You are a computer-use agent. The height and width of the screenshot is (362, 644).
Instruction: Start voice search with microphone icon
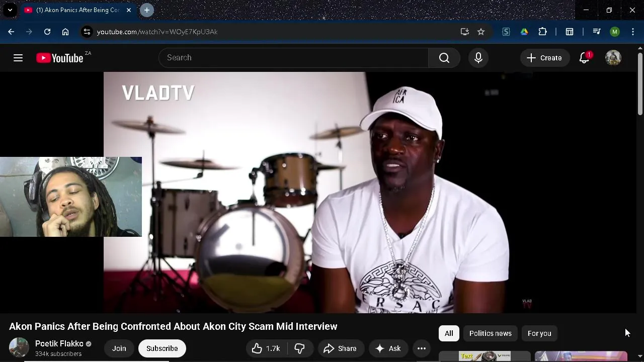pos(478,58)
